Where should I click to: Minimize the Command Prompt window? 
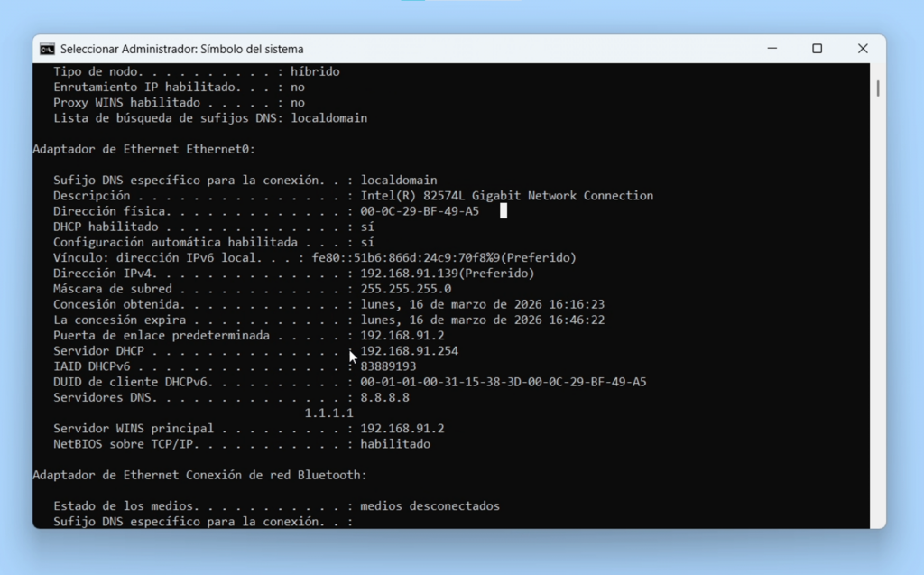[x=772, y=49]
